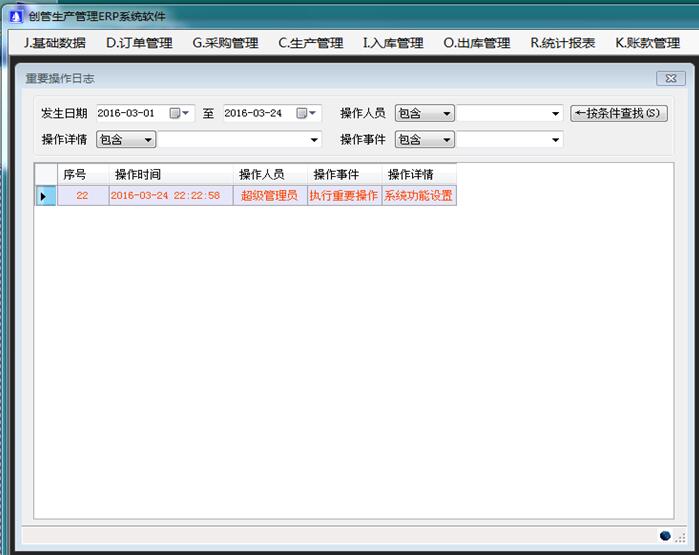This screenshot has height=555, width=699.
Task: Expand the 操作人员 condition dropdown (包含)
Action: click(446, 114)
